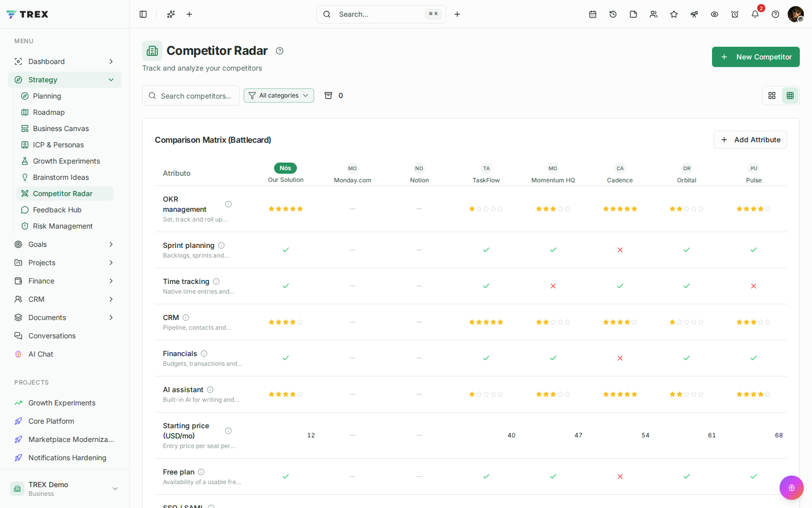Open notifications bell with badge
The image size is (812, 508).
(x=755, y=14)
